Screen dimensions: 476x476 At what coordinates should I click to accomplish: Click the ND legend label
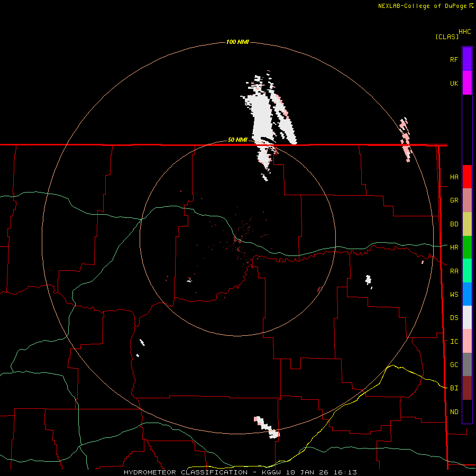[454, 412]
